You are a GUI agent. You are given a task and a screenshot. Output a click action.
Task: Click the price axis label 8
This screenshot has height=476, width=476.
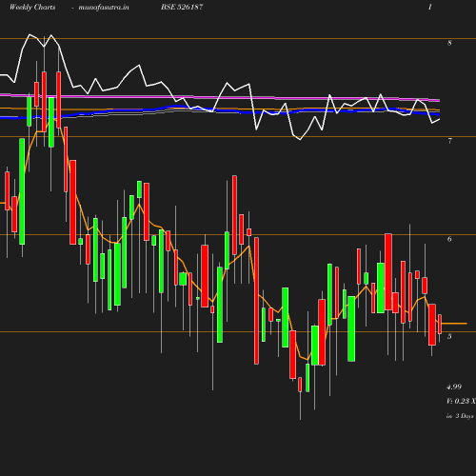[449, 43]
